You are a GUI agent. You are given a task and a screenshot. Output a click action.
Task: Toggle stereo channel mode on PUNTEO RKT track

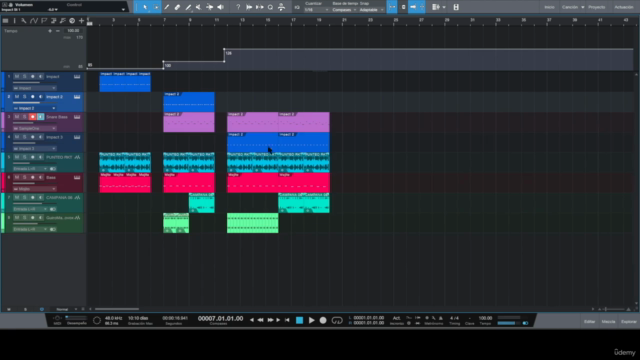point(53,169)
